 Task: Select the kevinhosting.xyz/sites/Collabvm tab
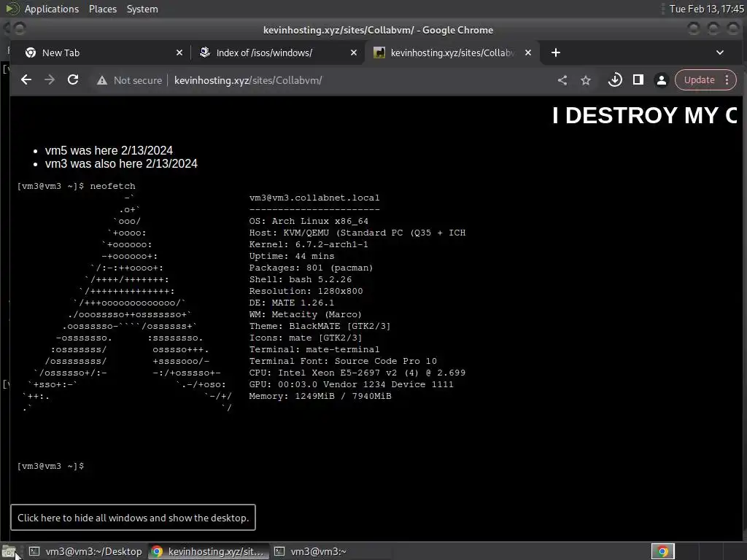(x=452, y=52)
